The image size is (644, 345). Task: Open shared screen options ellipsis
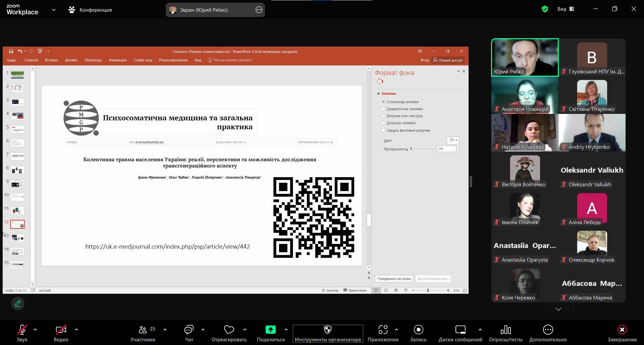pyautogui.click(x=259, y=10)
